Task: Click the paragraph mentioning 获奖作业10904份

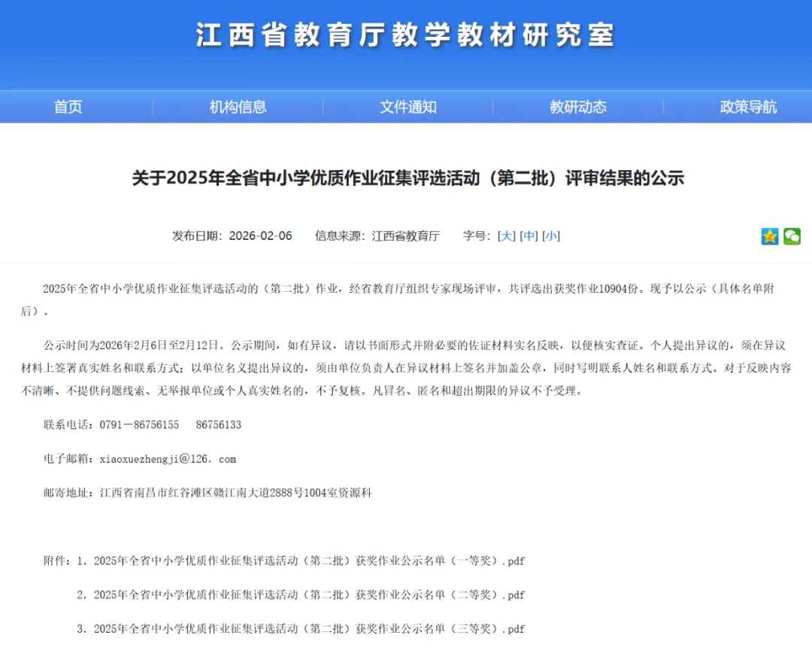Action: 398,299
